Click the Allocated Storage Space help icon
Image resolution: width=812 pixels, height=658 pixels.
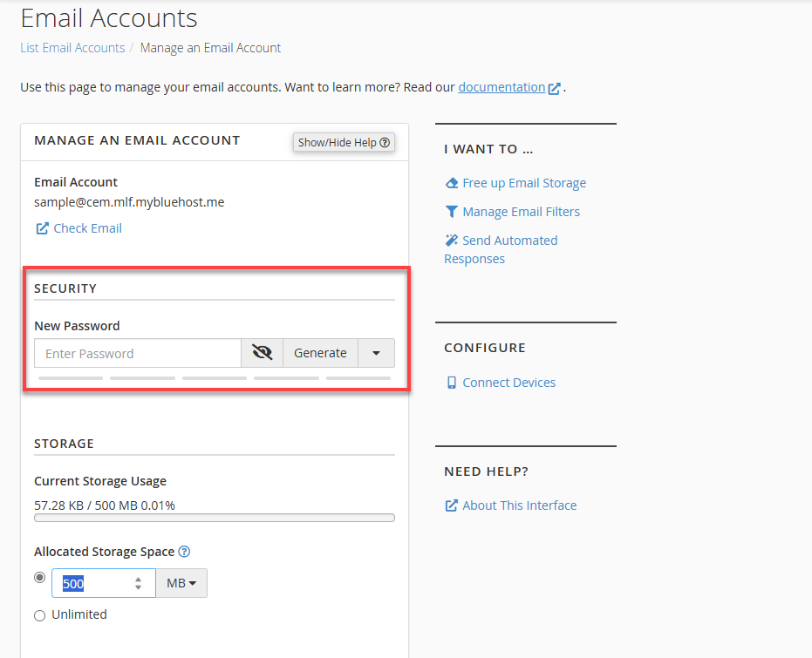coord(183,551)
